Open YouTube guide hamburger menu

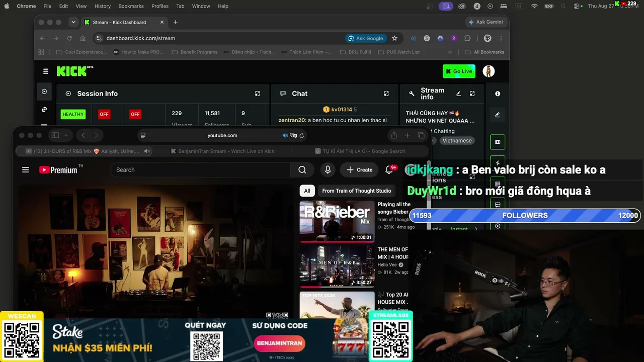[26, 170]
